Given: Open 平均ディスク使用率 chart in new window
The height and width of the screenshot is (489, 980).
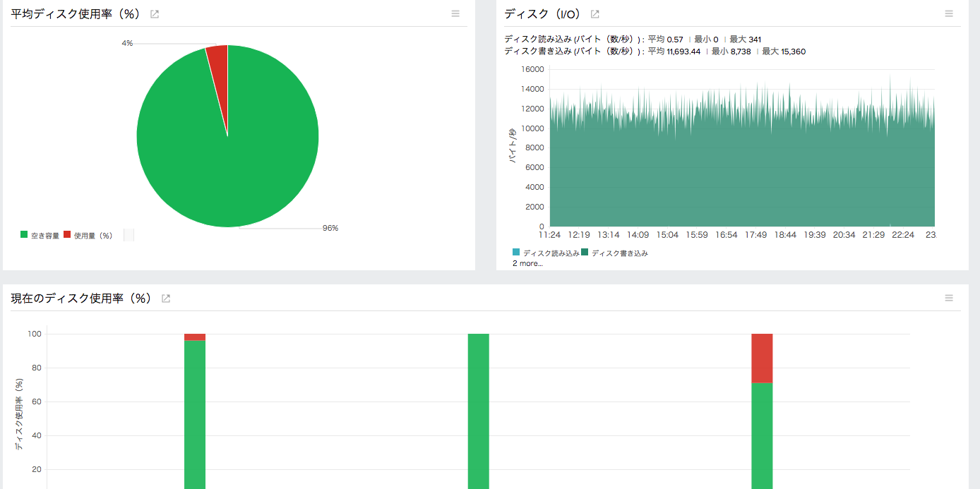Looking at the screenshot, I should tap(155, 14).
